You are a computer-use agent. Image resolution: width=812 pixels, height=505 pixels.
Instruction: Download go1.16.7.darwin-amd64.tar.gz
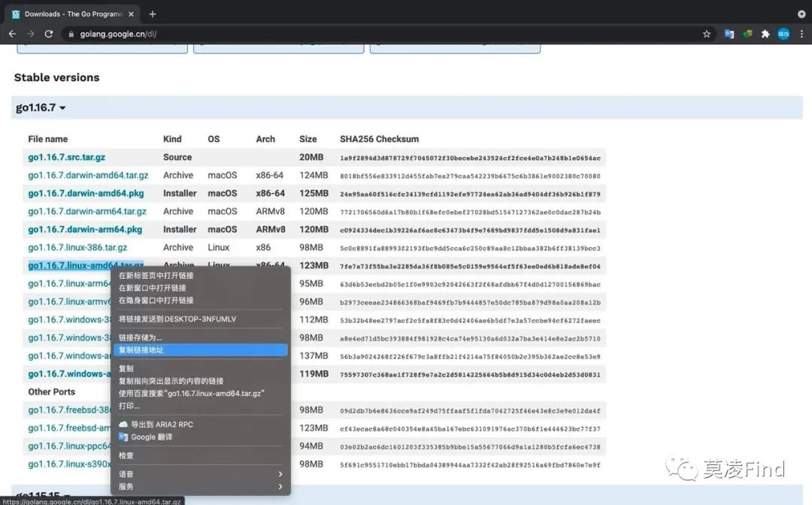coord(88,175)
